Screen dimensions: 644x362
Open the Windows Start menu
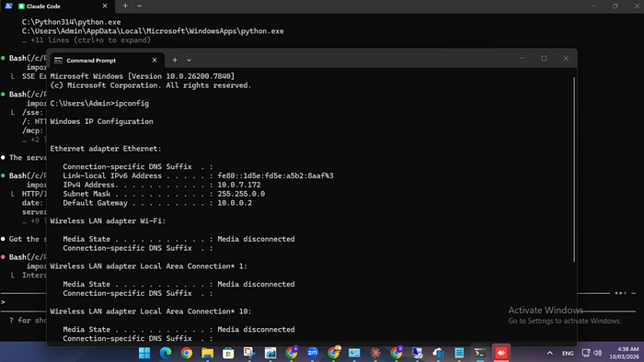[144, 353]
